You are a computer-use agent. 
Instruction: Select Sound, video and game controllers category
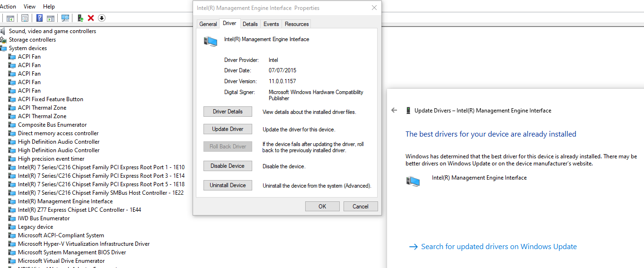click(x=52, y=31)
